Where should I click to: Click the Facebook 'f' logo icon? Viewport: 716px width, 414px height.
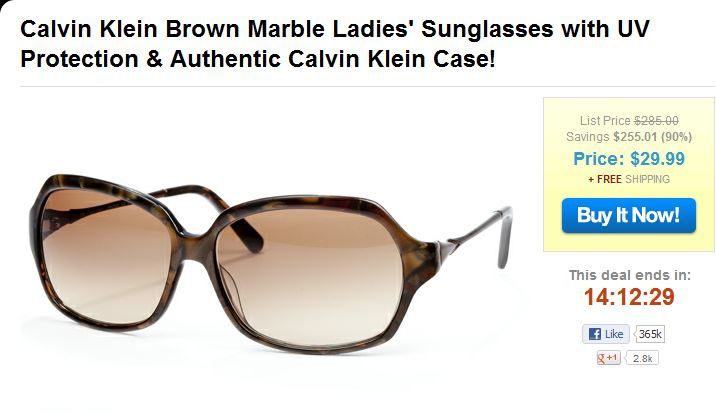coord(595,334)
